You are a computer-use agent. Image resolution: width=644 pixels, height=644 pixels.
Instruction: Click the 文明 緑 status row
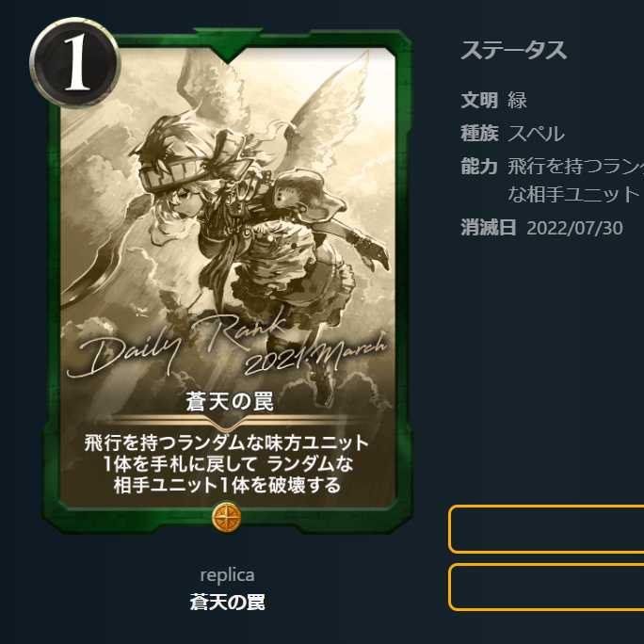pos(493,100)
